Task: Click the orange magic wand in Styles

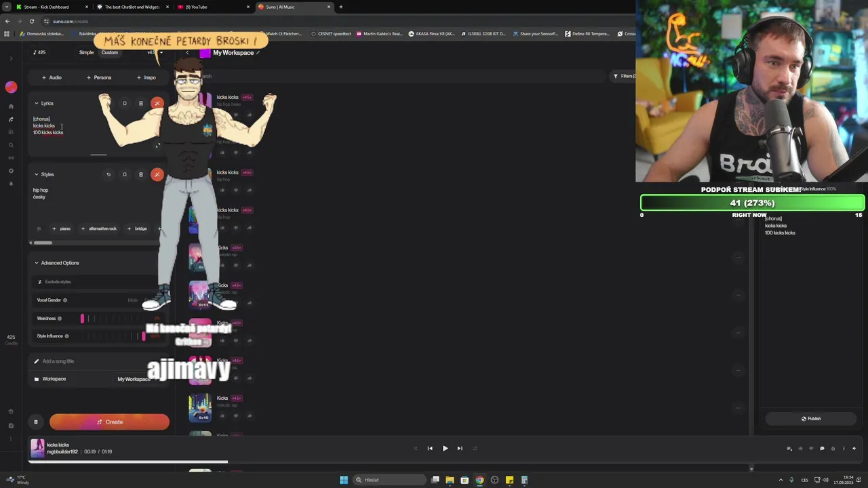Action: pos(157,175)
